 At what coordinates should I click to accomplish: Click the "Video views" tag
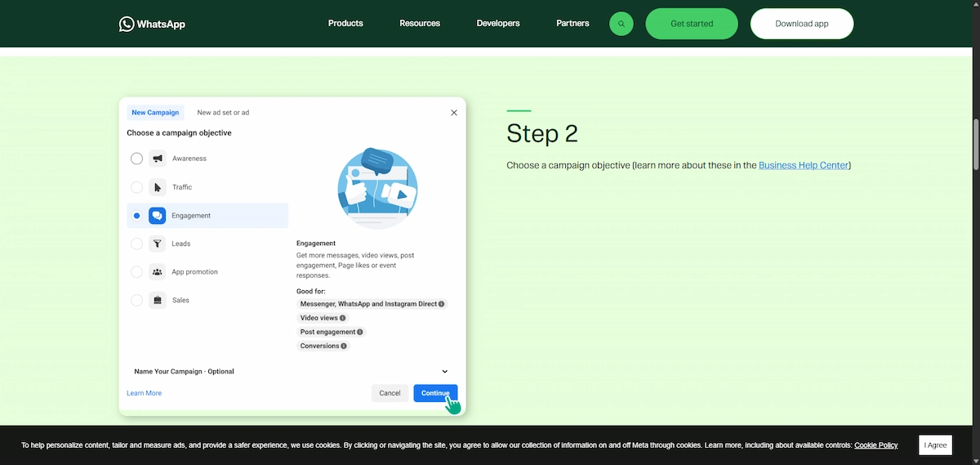323,318
